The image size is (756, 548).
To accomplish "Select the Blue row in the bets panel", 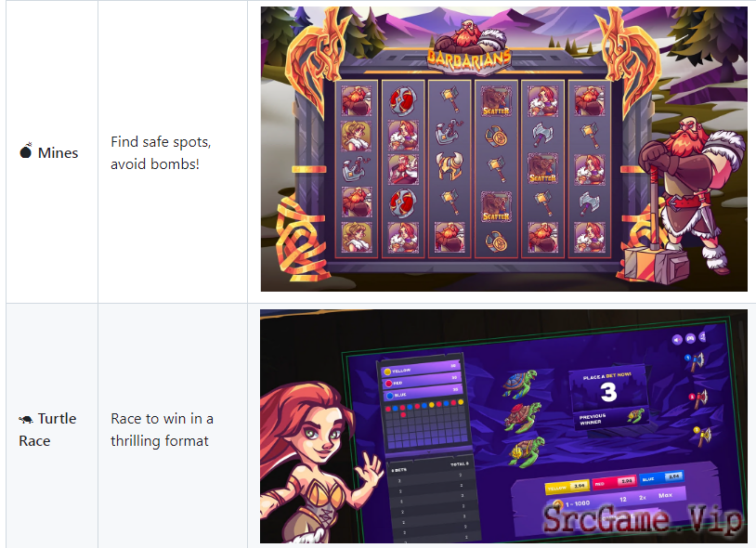I will [423, 392].
